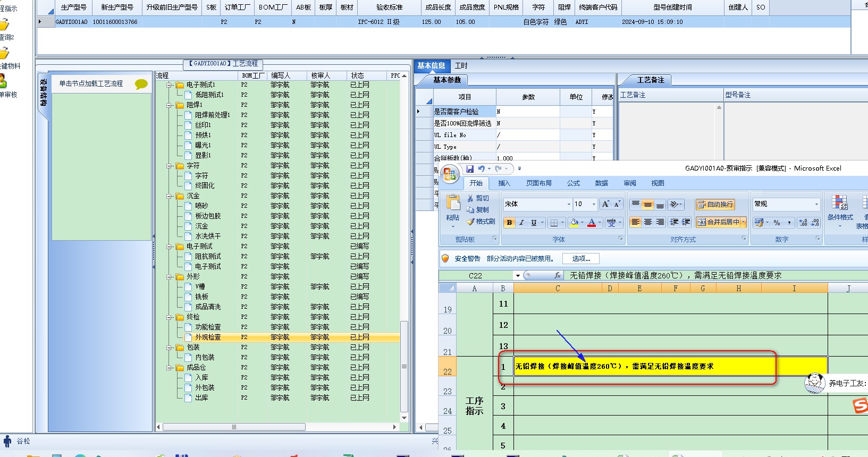Align cell text to the right
The width and height of the screenshot is (868, 457).
pos(660,222)
